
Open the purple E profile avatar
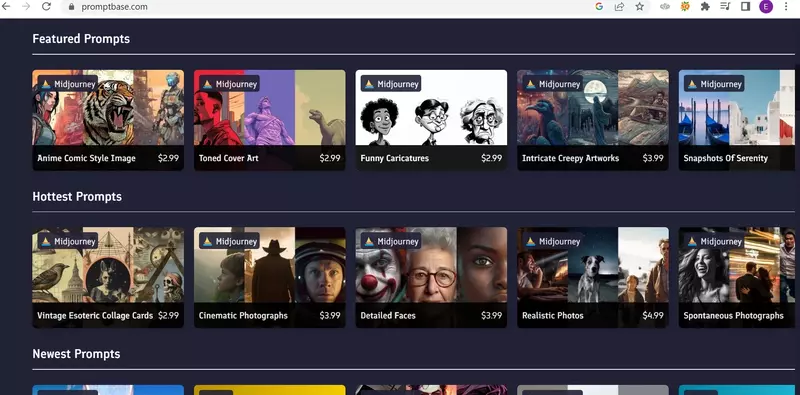coord(766,7)
